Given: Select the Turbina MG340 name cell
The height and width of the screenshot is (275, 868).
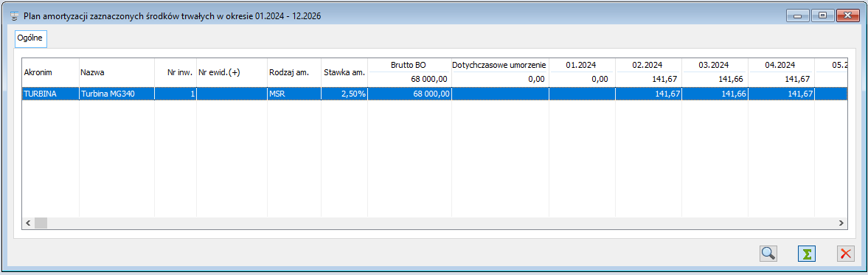Looking at the screenshot, I should (x=117, y=94).
